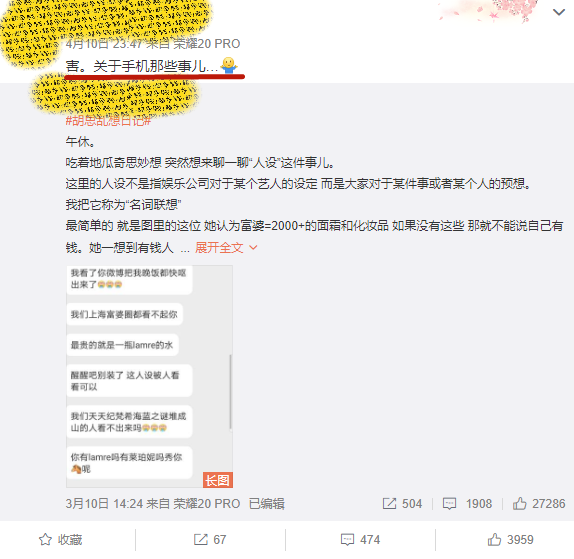Click the 展开全文 down chevron arrow
This screenshot has height=559, width=574.
click(253, 248)
